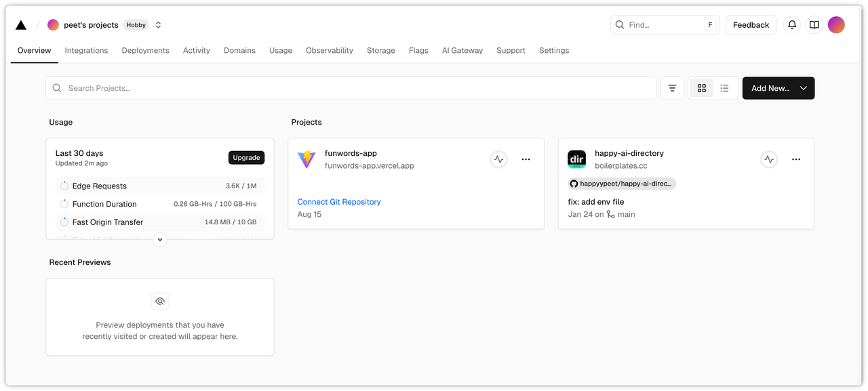This screenshot has width=868, height=391.
Task: Open the notifications bell
Action: click(792, 25)
